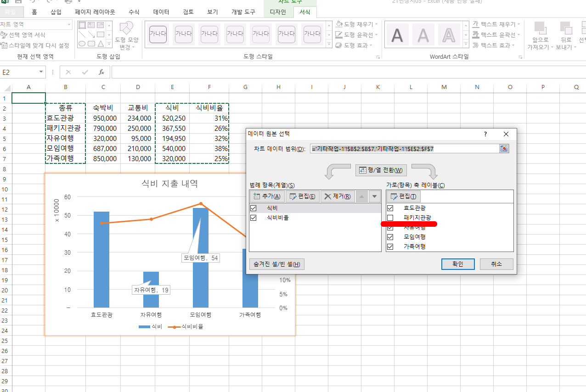Check the 패키지관광 category checkbox

390,218
